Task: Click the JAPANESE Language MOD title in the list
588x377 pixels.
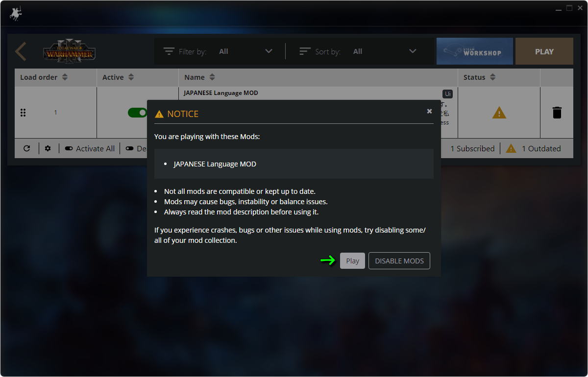Action: coord(221,93)
